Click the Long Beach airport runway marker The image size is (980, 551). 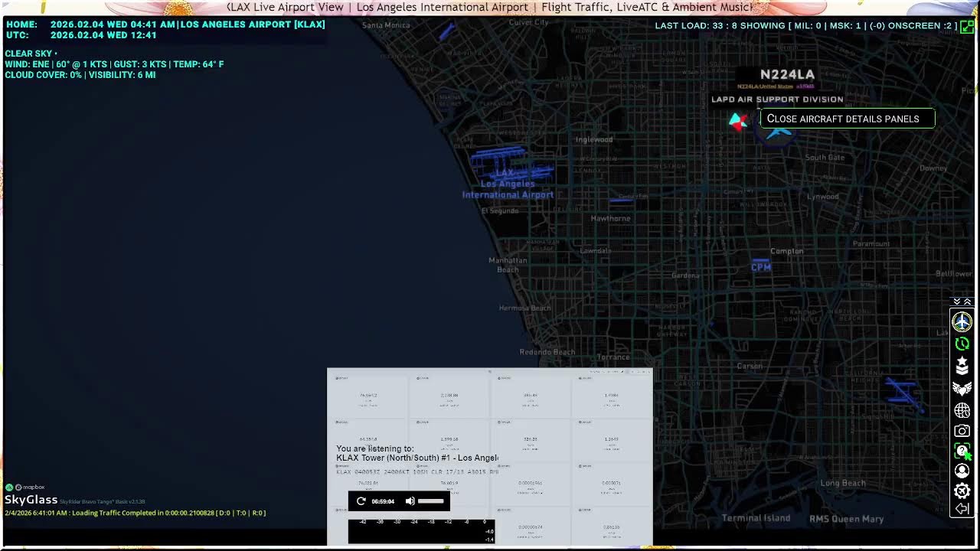(x=903, y=393)
